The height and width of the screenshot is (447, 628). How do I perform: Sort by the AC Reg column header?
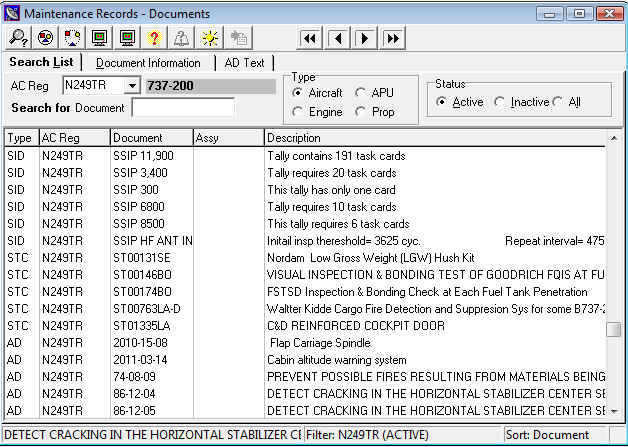tap(74, 138)
